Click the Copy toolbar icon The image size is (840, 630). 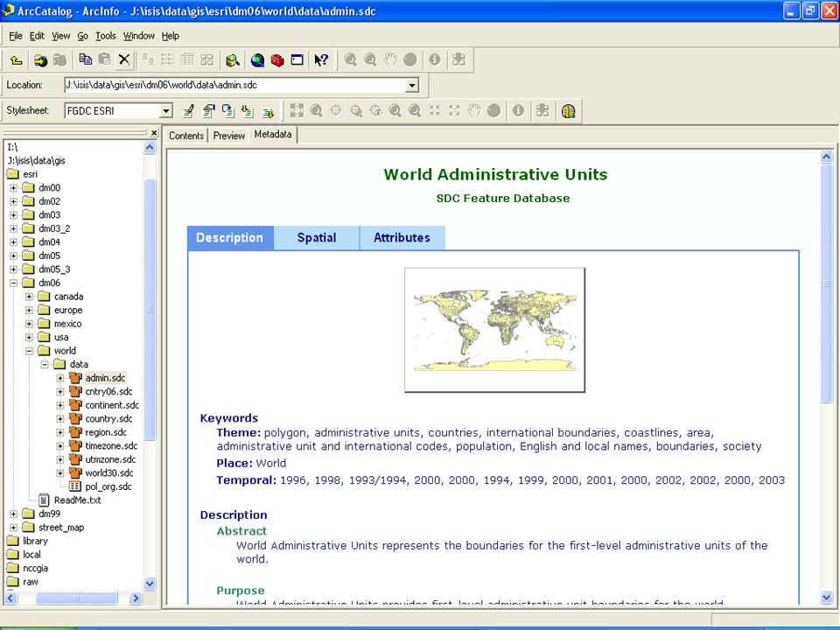85,59
